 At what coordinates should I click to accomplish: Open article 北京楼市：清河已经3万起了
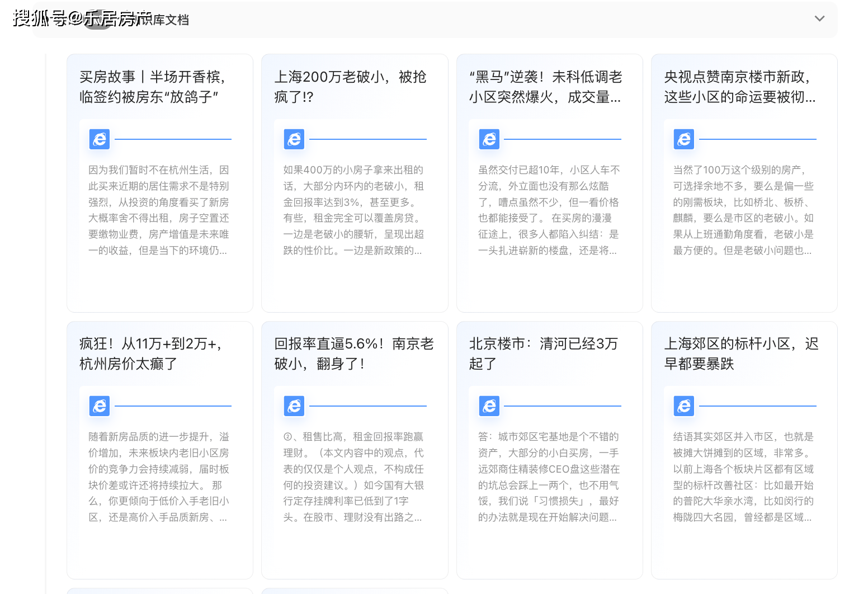pos(543,353)
